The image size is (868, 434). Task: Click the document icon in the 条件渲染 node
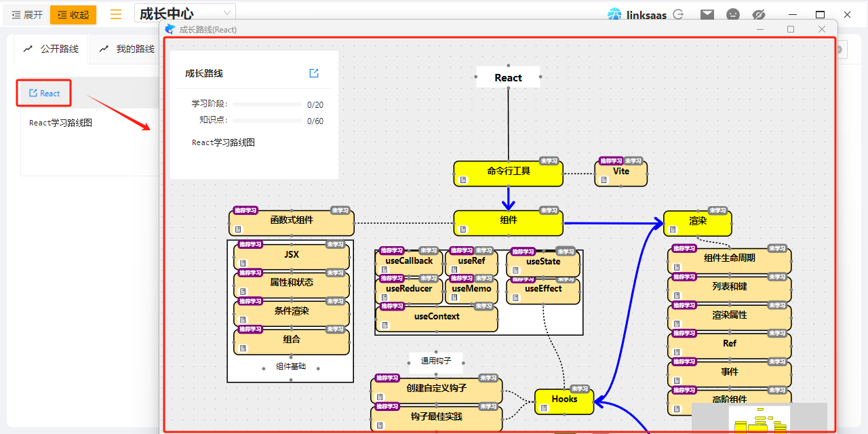coord(243,320)
